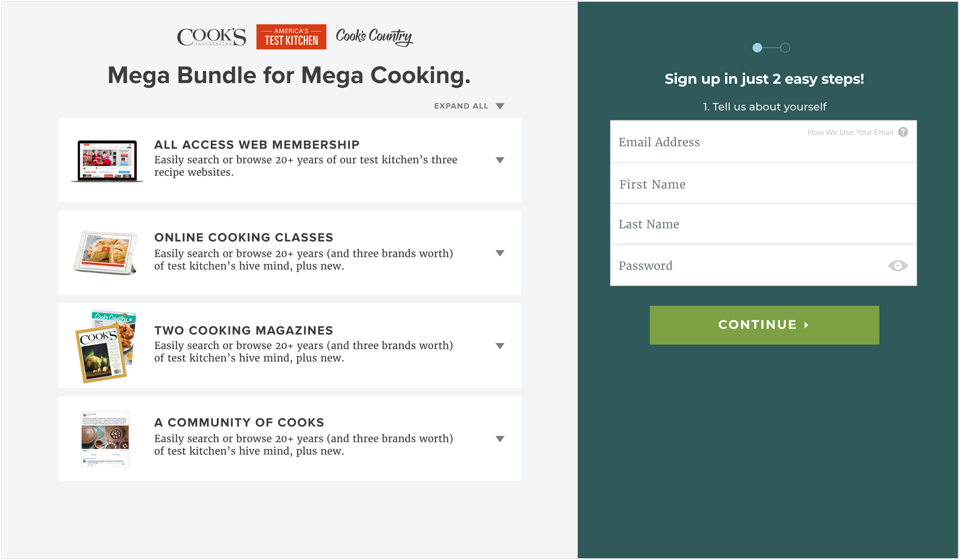Click the America's Test Kitchen logo
The height and width of the screenshot is (560, 960).
(291, 37)
